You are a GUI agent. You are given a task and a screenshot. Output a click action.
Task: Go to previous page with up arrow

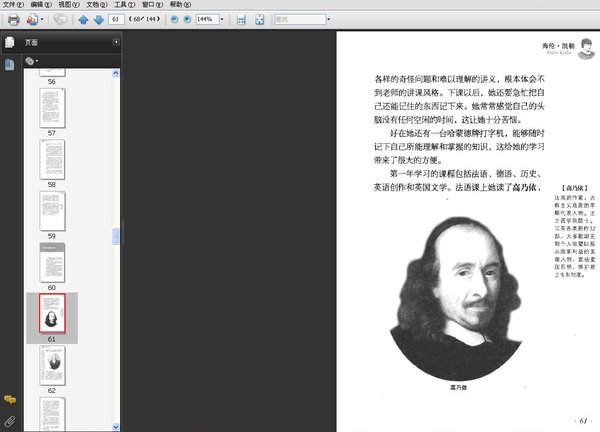[83, 19]
